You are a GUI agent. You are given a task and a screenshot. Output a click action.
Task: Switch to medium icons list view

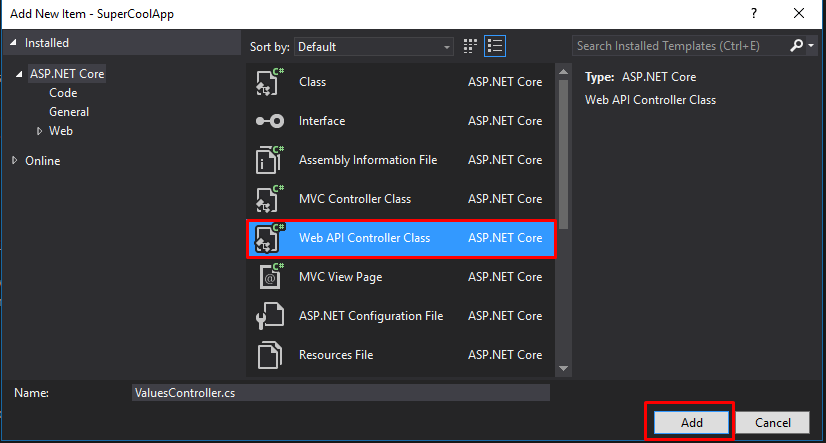tap(495, 46)
